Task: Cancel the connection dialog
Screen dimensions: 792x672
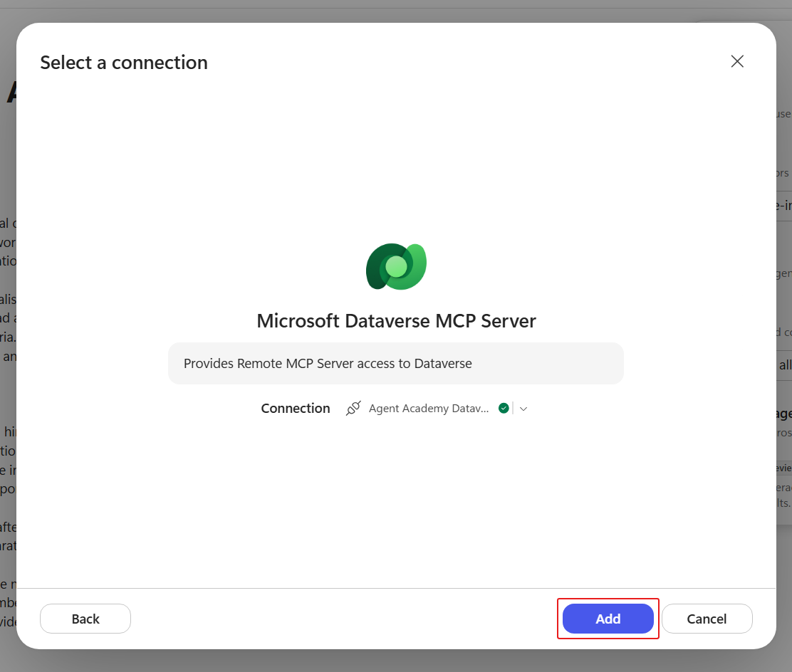Action: coord(707,619)
